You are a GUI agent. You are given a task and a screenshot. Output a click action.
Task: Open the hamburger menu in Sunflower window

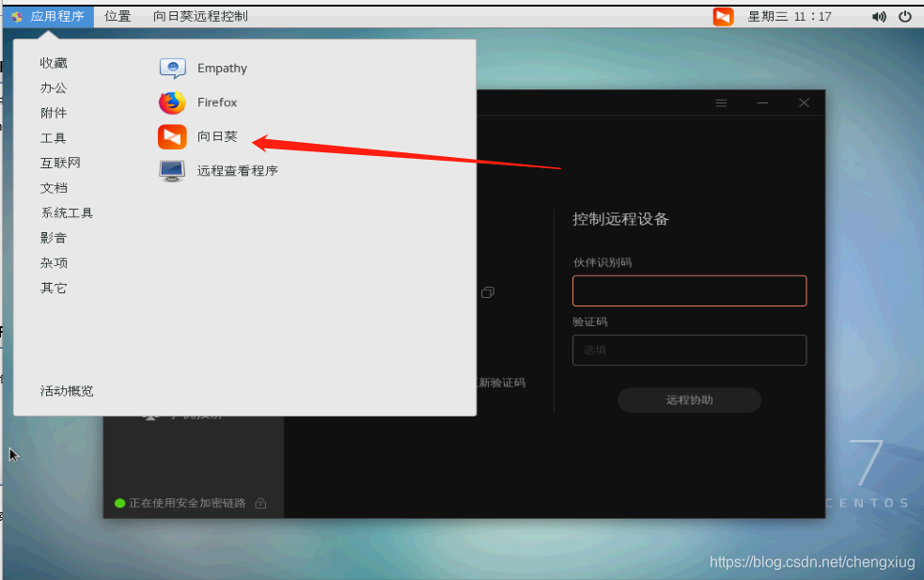click(x=721, y=103)
